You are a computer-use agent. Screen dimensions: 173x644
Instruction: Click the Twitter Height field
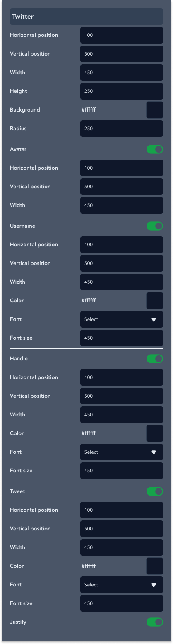tap(122, 91)
